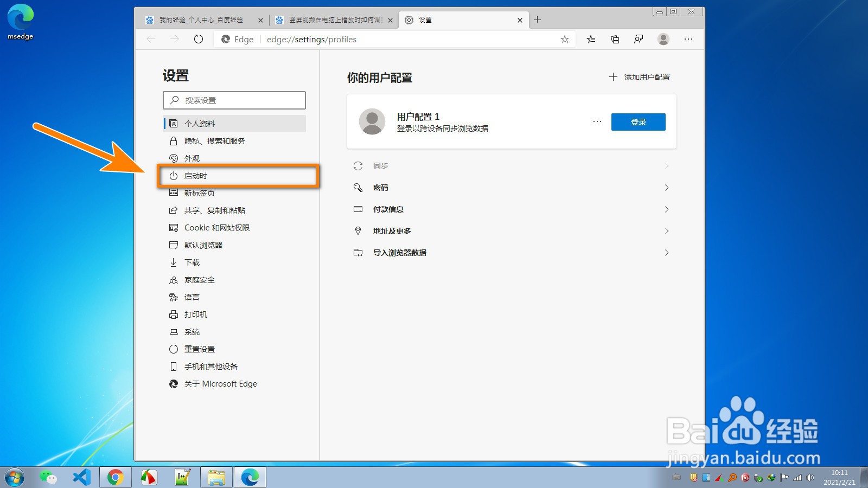Open Google Chrome from the taskbar
Screen dimensions: 868x488
pyautogui.click(x=115, y=478)
